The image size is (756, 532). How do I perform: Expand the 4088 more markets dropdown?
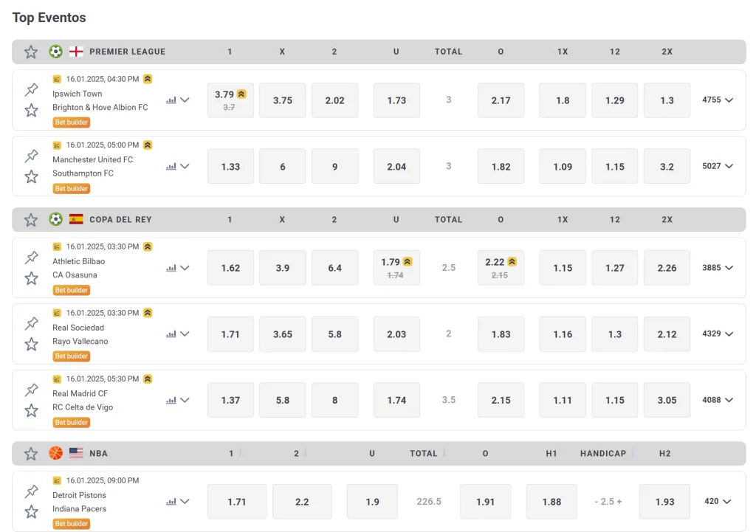click(718, 400)
